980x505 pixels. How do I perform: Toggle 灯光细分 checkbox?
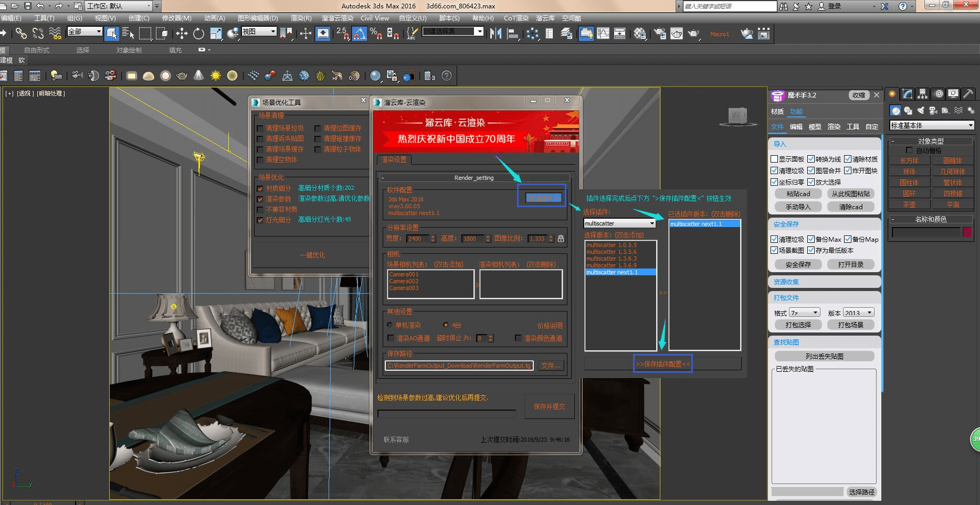[260, 220]
